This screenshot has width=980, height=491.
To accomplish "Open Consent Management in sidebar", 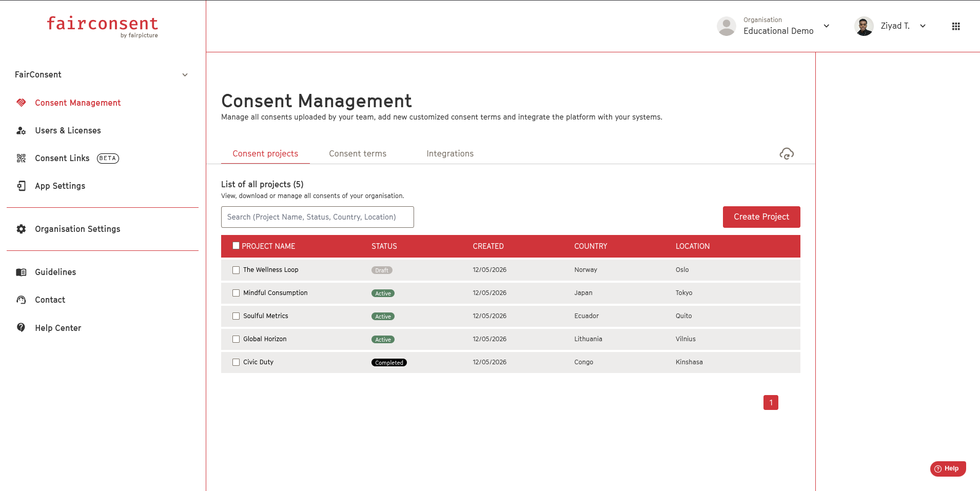I will click(x=77, y=103).
